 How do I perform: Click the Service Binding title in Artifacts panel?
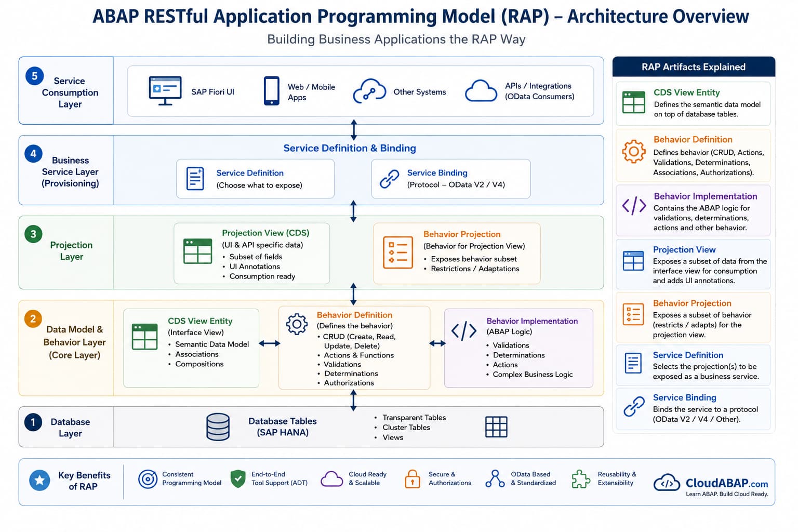684,397
